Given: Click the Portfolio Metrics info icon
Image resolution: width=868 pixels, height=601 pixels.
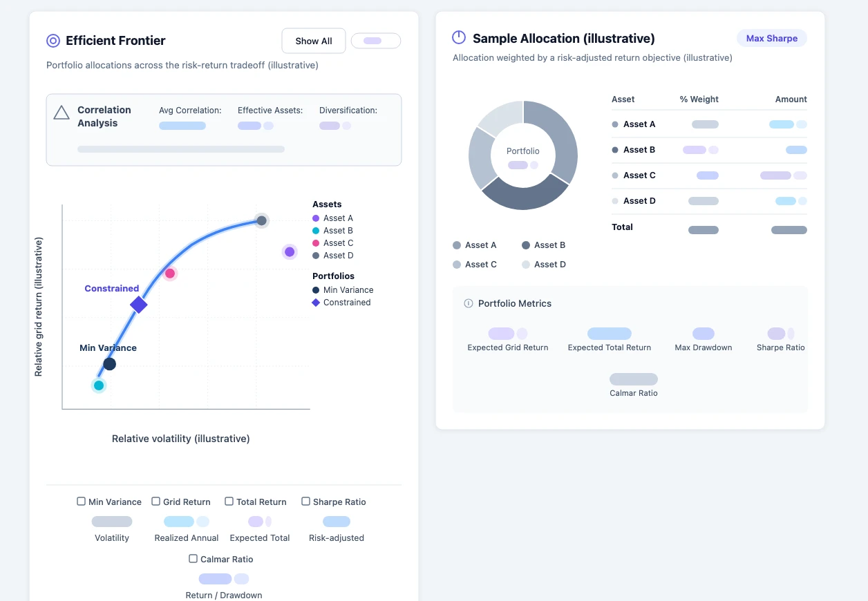Looking at the screenshot, I should pyautogui.click(x=469, y=303).
